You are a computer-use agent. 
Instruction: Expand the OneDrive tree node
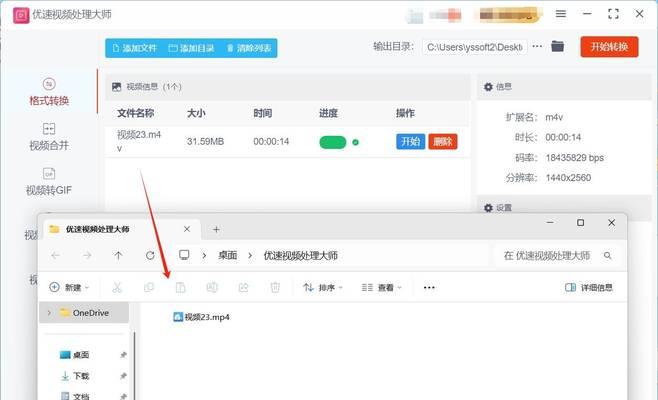pyautogui.click(x=50, y=313)
